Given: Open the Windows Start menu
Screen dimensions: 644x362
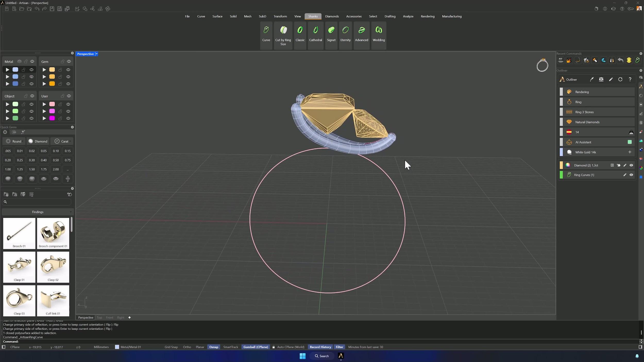Looking at the screenshot, I should point(302,356).
